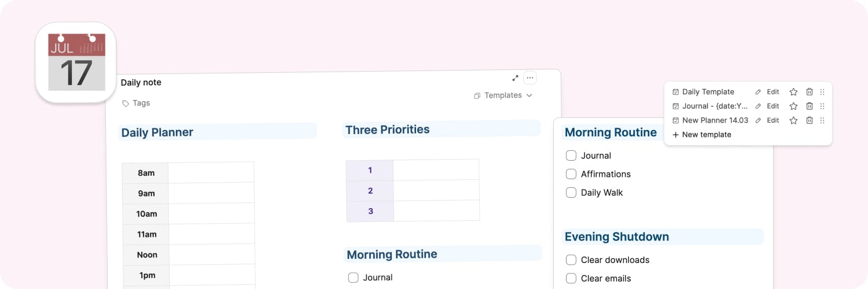Screen dimensions: 868x289
Task: Delete the Daily Template via trash icon
Action: point(810,92)
